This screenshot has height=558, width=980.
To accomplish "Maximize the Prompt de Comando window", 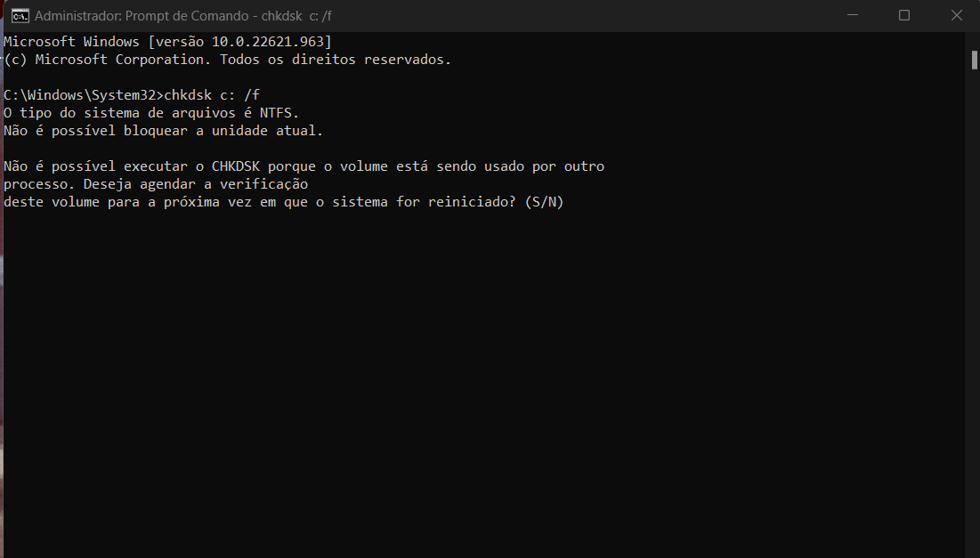I will coord(903,15).
